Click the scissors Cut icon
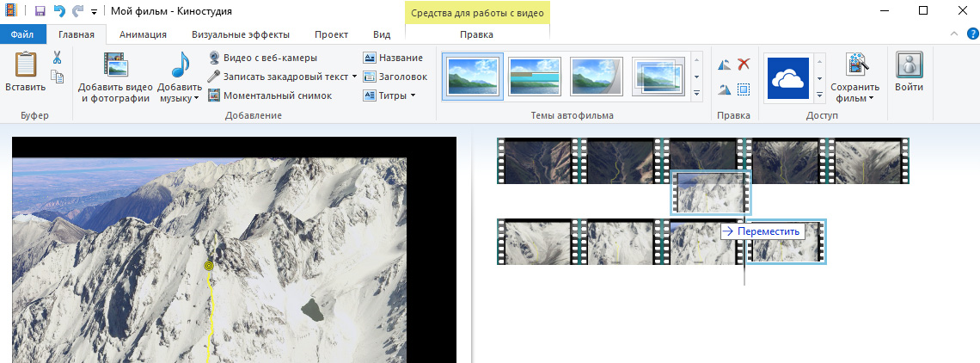Screen dimensions: 980x363 57,58
